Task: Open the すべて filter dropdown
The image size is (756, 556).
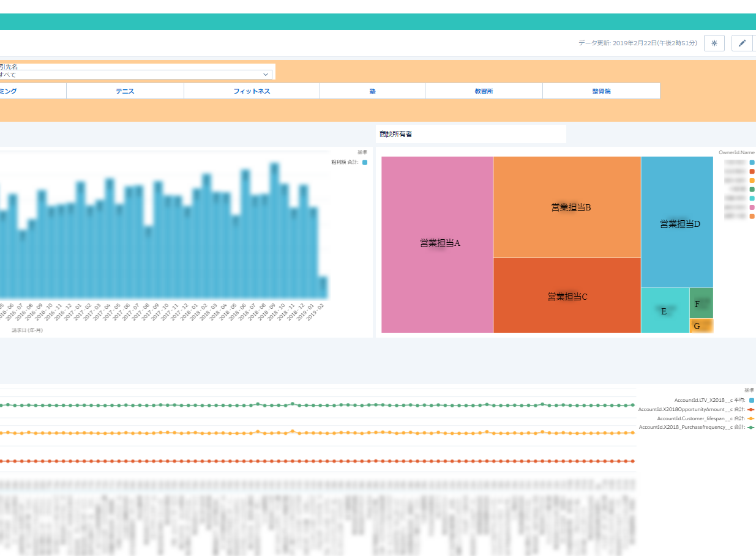Action: 135,75
